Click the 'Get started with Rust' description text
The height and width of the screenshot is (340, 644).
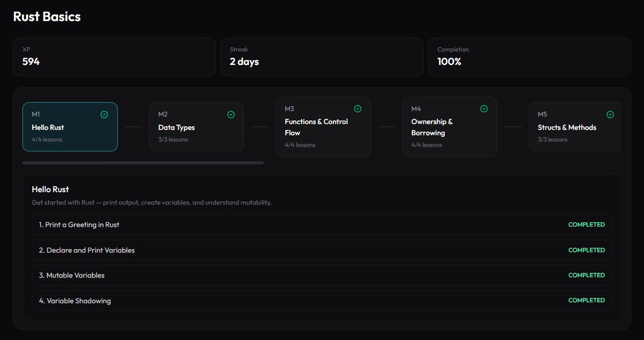click(x=152, y=202)
